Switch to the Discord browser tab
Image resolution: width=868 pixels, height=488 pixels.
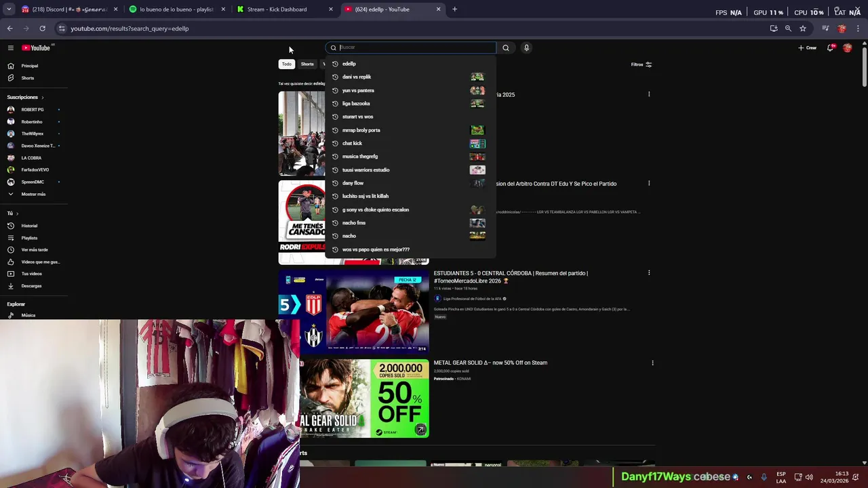69,9
